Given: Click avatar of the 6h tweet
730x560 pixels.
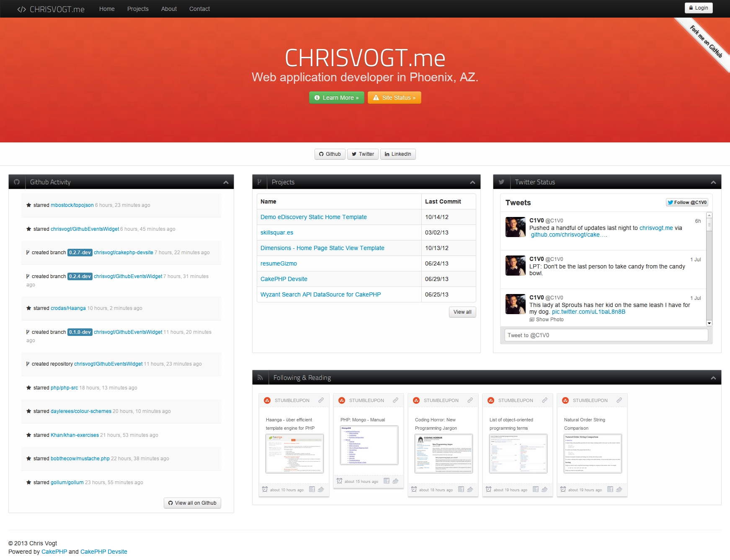Looking at the screenshot, I should coord(516,227).
